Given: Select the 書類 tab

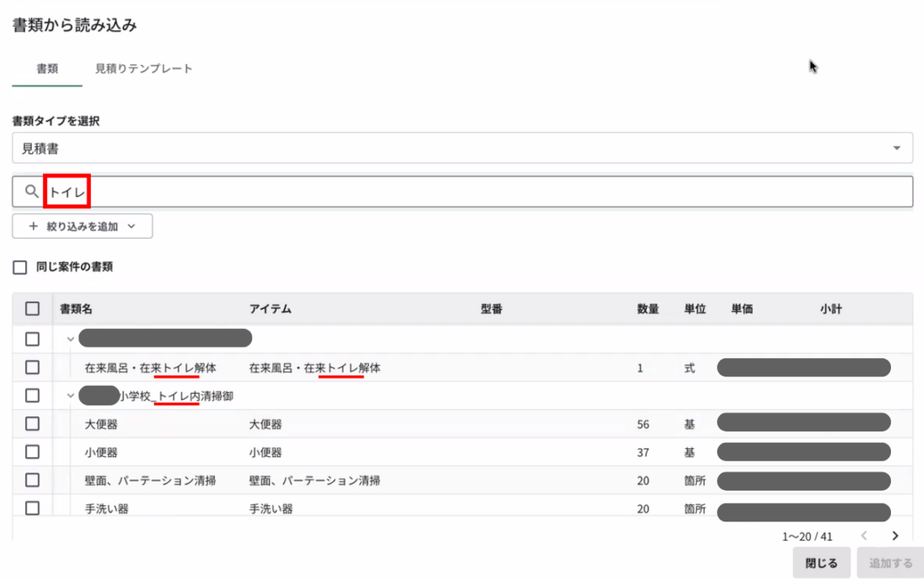Looking at the screenshot, I should pos(47,69).
